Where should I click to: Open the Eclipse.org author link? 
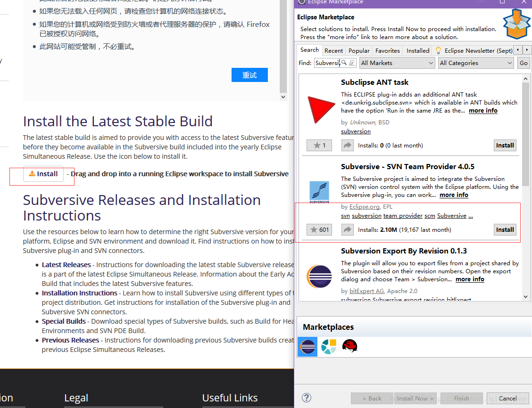click(365, 207)
